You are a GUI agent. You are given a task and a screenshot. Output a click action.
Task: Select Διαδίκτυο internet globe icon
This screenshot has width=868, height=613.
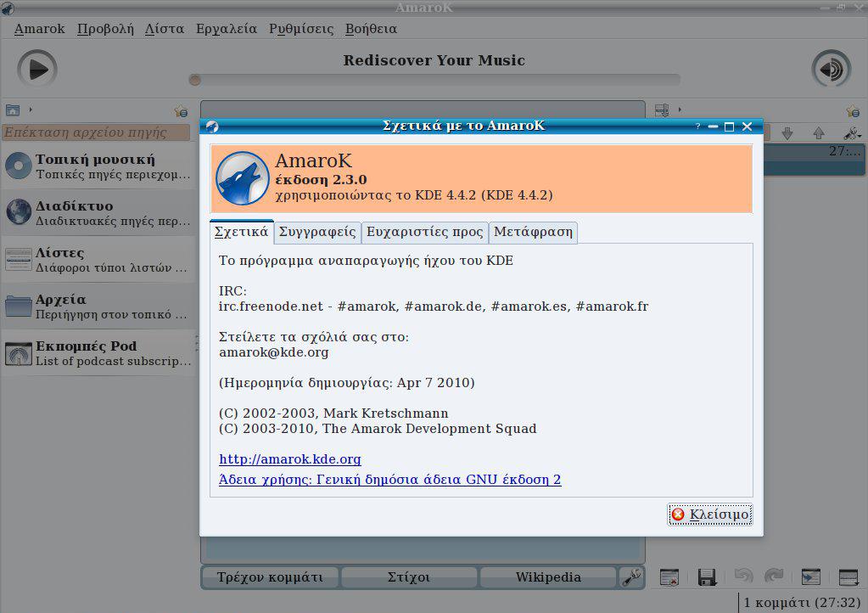(19, 212)
